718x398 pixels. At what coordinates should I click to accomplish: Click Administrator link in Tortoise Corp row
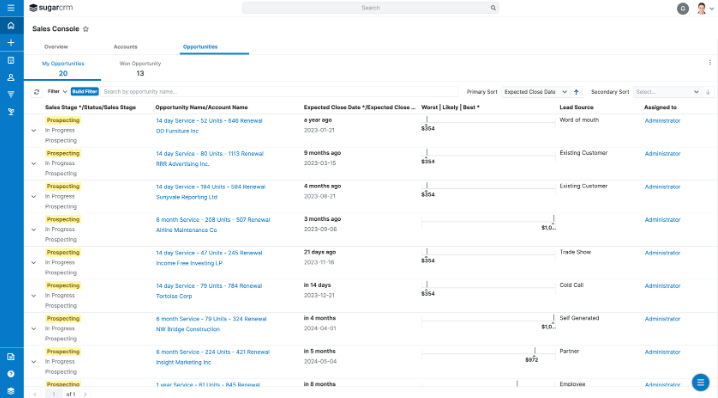click(x=663, y=286)
